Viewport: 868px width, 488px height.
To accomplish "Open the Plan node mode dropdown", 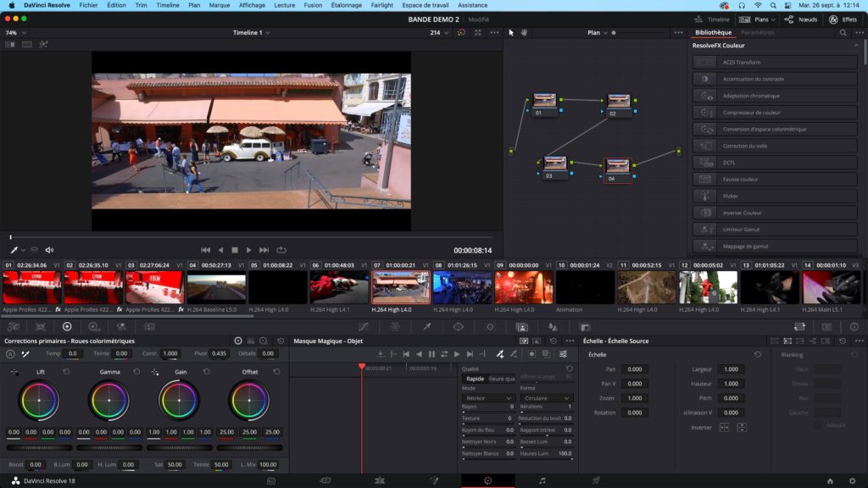I will 598,33.
